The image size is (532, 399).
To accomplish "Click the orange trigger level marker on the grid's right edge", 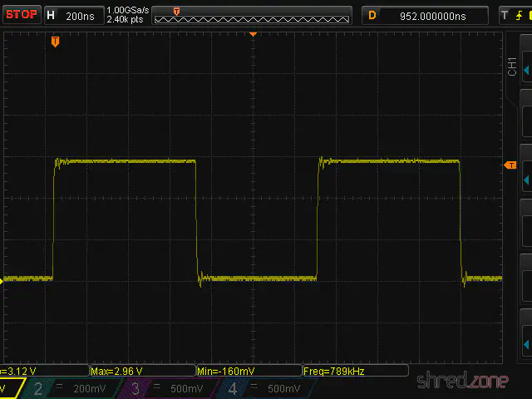I will click(510, 165).
